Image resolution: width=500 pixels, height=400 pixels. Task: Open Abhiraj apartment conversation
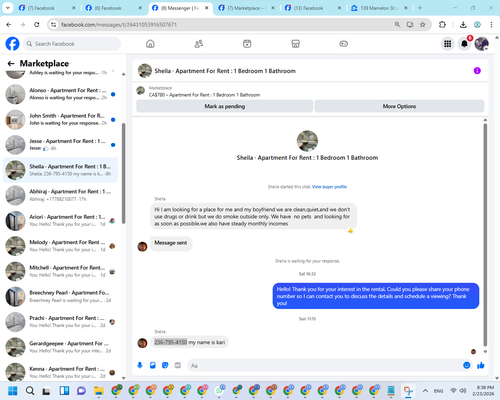(x=60, y=195)
